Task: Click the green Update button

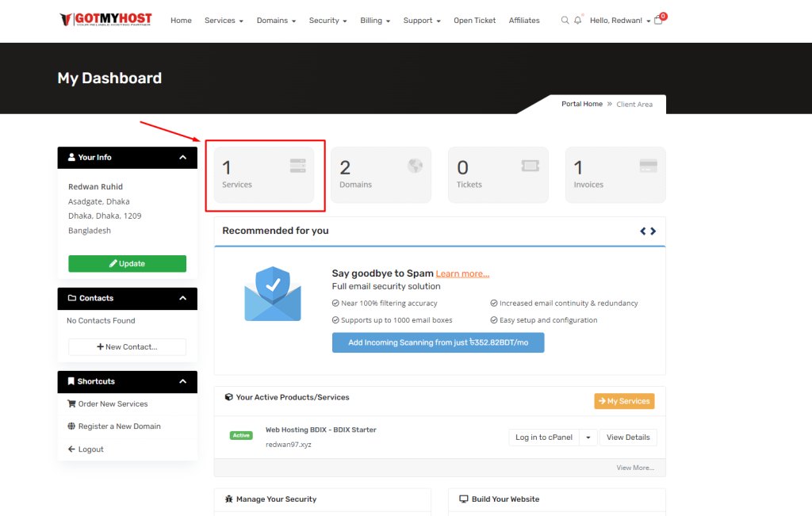Action: tap(127, 263)
